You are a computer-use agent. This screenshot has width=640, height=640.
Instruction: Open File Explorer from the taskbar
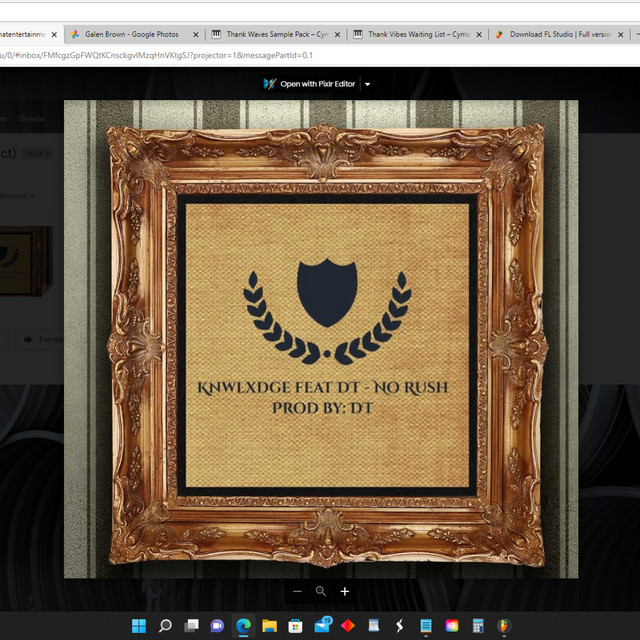tap(269, 626)
